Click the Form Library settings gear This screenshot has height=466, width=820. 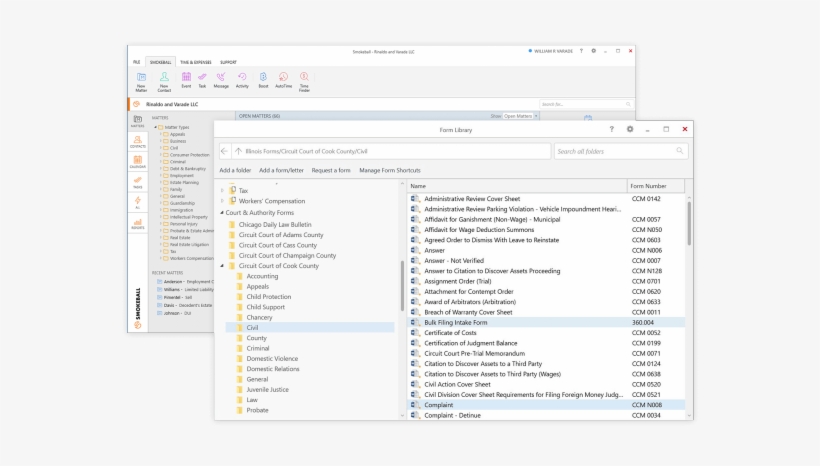click(x=630, y=129)
